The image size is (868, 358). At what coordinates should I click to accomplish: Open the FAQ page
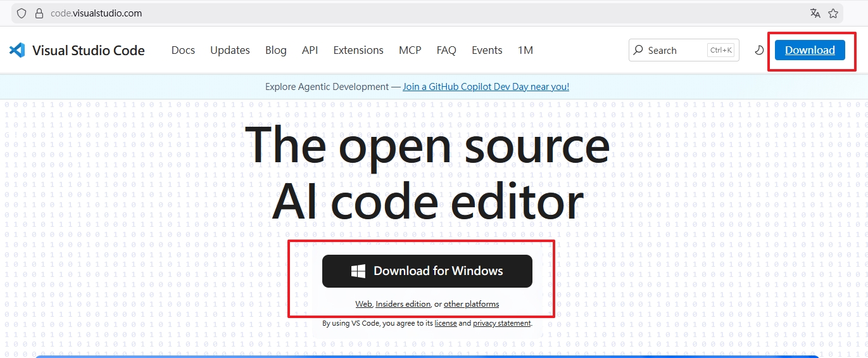pos(446,50)
